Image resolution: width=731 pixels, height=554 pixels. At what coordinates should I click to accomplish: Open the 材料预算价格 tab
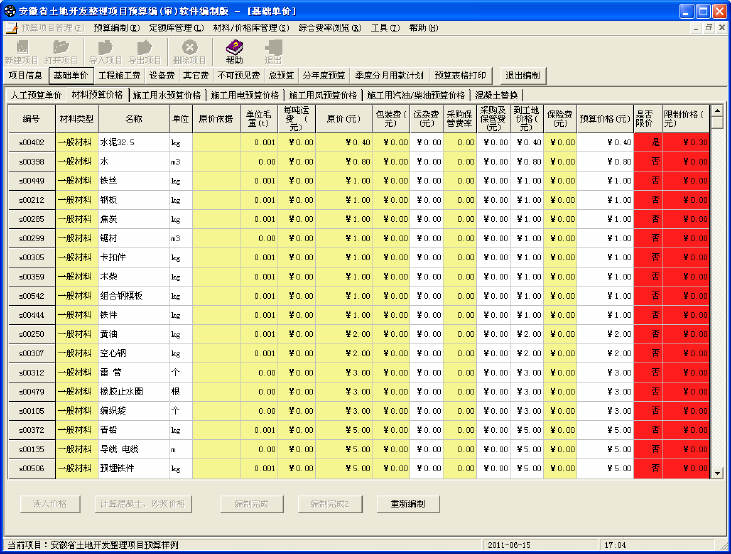coord(97,95)
